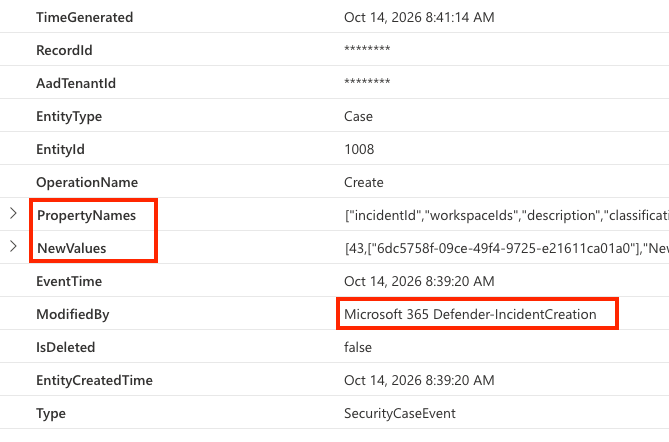Select the AadTenantId field name
The width and height of the screenshot is (669, 442).
click(x=76, y=83)
